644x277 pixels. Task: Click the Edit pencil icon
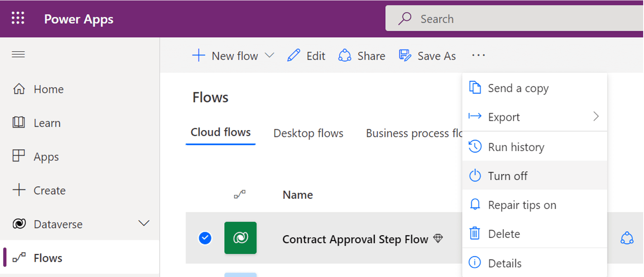294,55
